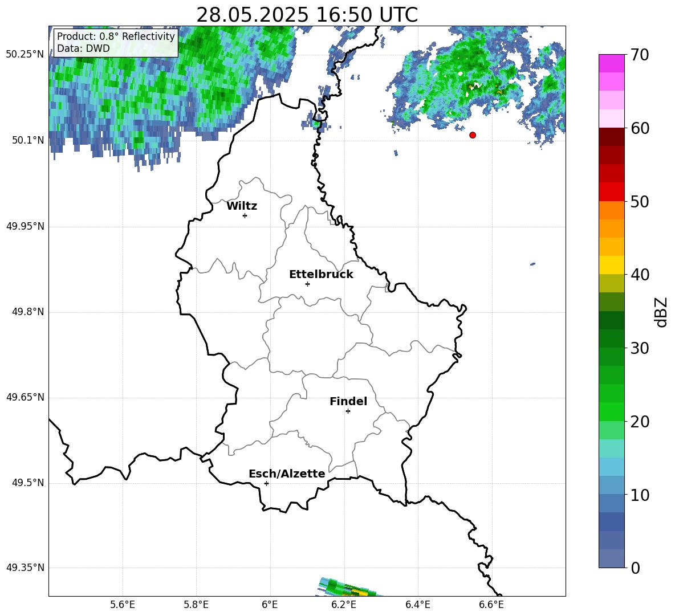
Task: Click the 6.2°E longitude label
Action: (344, 605)
